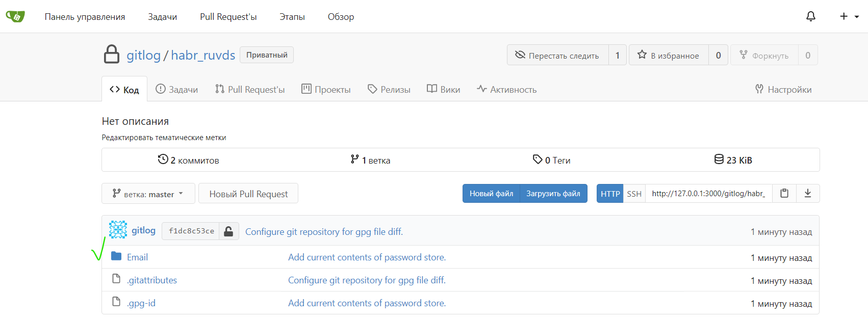The image size is (868, 320).
Task: Click the gitlog user avatar
Action: 118,230
